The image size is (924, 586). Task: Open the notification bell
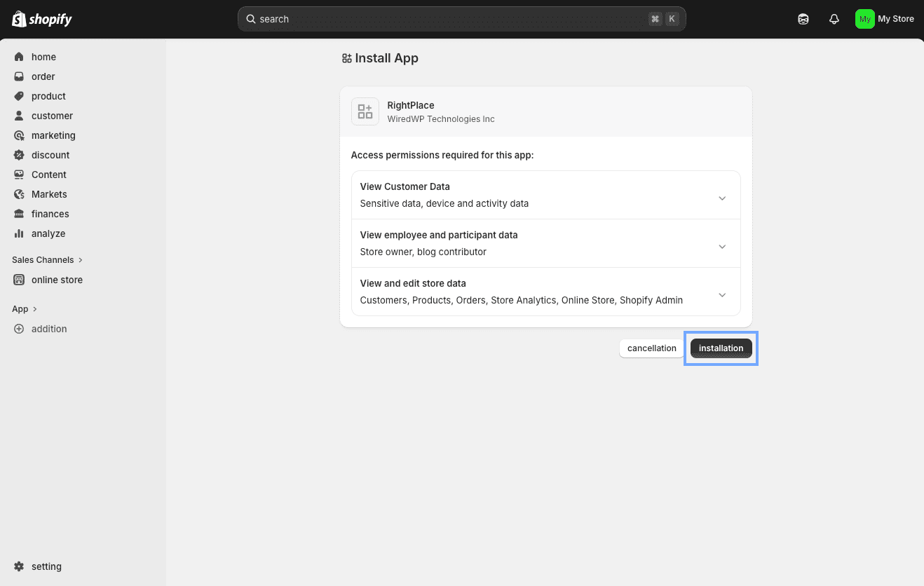[834, 19]
